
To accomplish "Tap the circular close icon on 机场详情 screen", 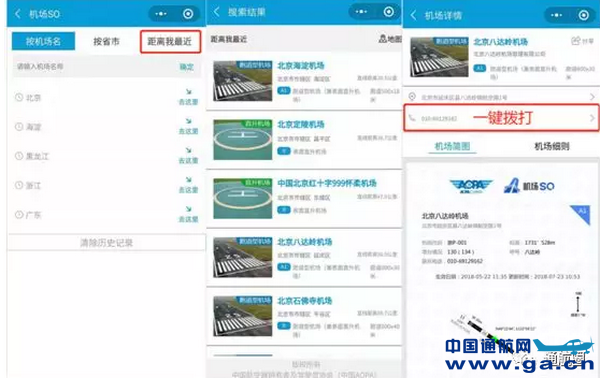I will click(x=583, y=15).
